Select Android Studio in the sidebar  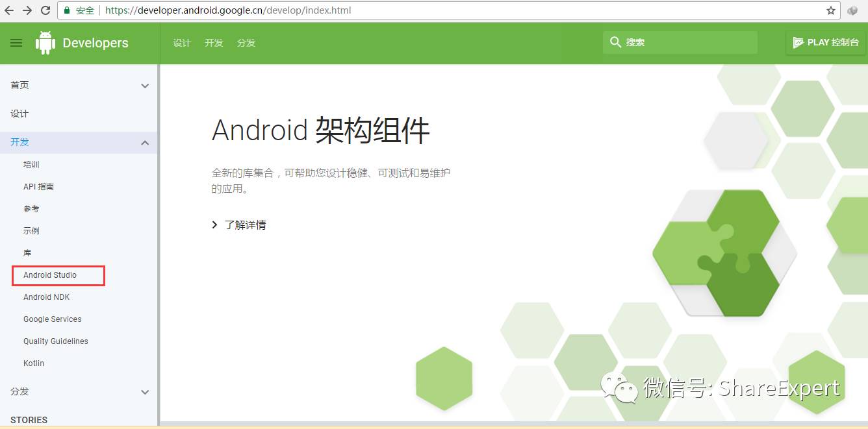pyautogui.click(x=50, y=275)
